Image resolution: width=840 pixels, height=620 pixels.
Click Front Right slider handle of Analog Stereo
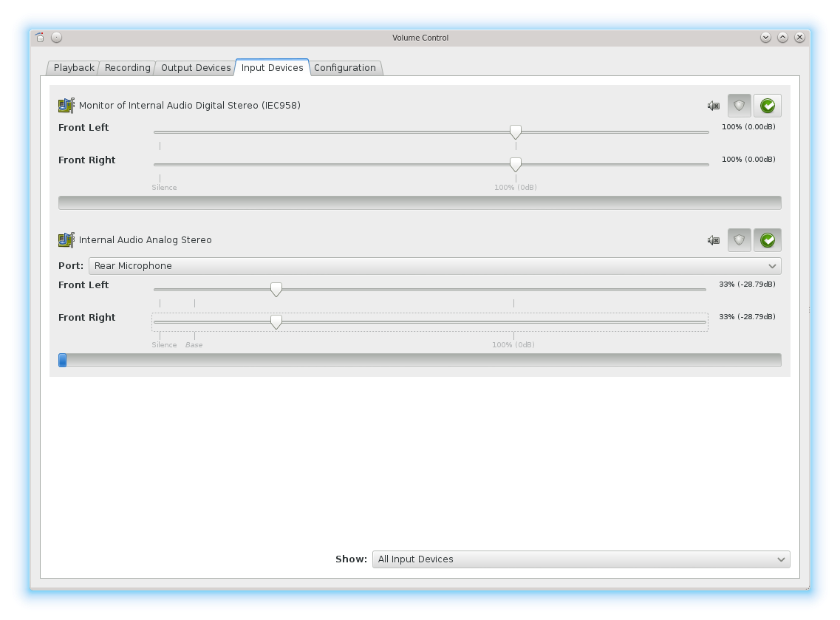click(276, 322)
